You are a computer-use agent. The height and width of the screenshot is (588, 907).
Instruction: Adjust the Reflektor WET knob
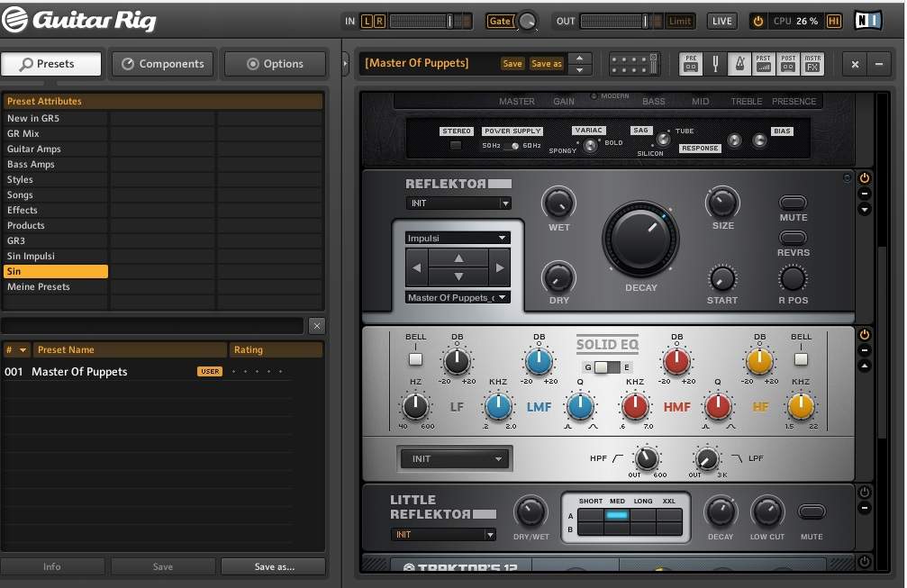pyautogui.click(x=558, y=204)
